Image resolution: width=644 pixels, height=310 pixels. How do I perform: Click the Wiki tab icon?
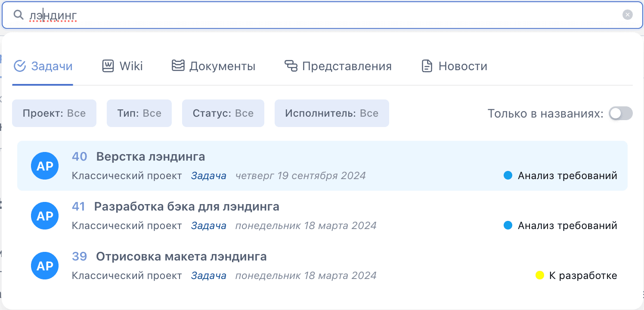click(108, 66)
